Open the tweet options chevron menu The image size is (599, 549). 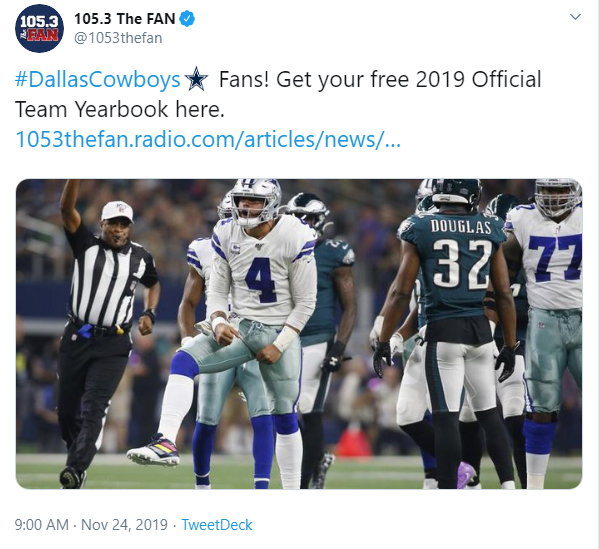tap(575, 17)
